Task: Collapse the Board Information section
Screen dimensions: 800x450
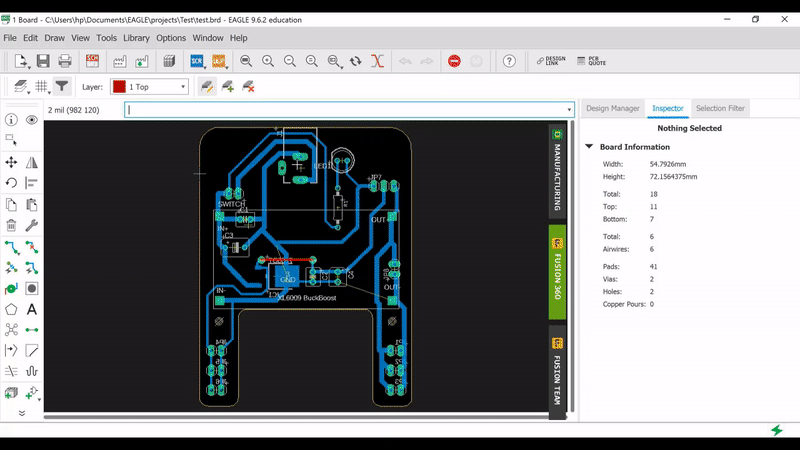Action: click(x=589, y=147)
